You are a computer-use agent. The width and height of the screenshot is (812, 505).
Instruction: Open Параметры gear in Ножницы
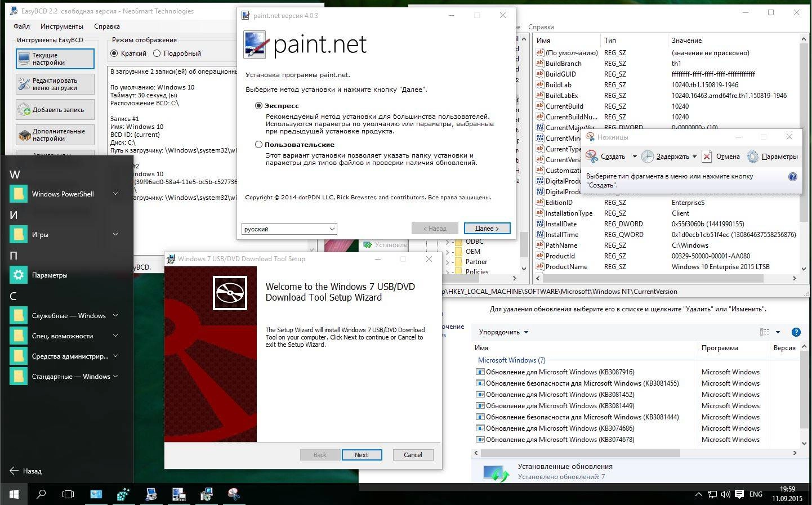pyautogui.click(x=753, y=157)
